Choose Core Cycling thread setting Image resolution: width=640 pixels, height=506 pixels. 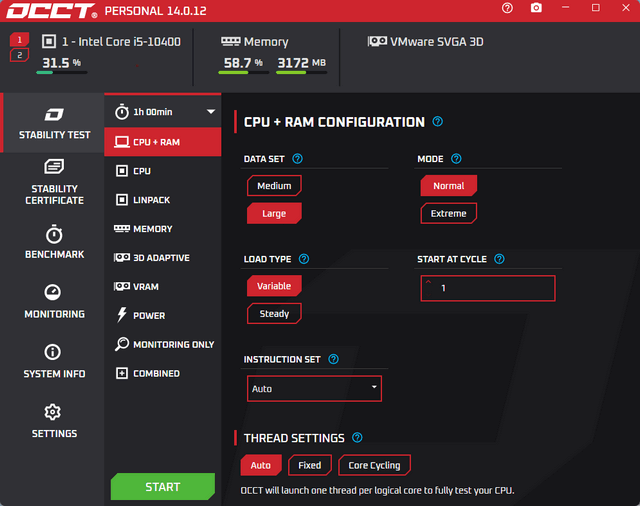[374, 465]
